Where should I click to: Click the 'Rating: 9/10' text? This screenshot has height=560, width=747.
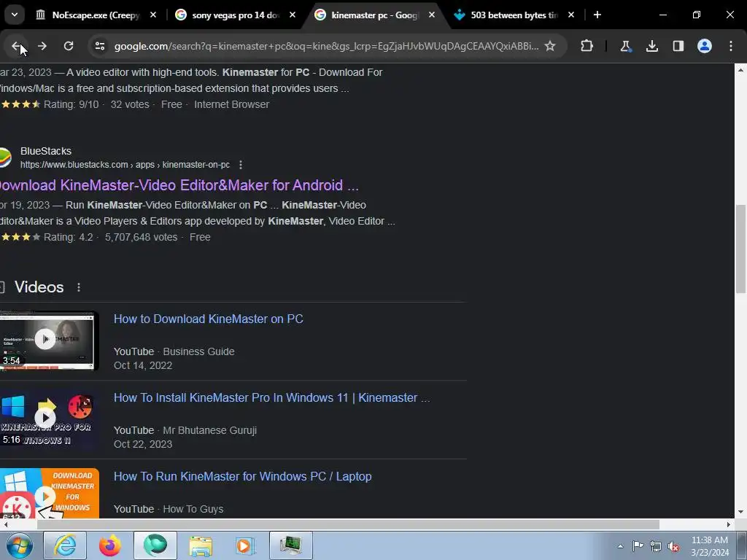click(x=71, y=104)
